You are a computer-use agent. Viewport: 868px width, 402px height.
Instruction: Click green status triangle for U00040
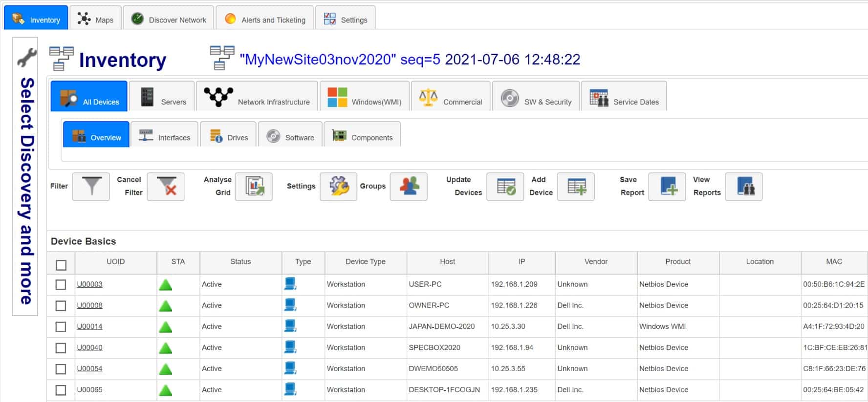(x=166, y=348)
